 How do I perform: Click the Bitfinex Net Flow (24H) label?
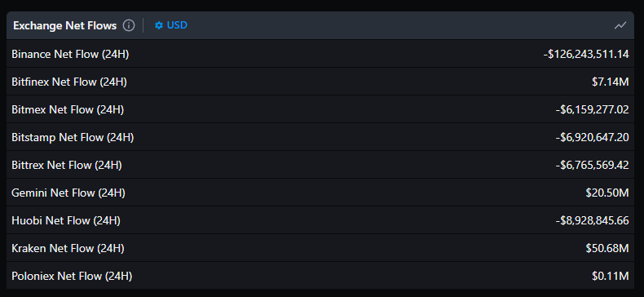(69, 82)
